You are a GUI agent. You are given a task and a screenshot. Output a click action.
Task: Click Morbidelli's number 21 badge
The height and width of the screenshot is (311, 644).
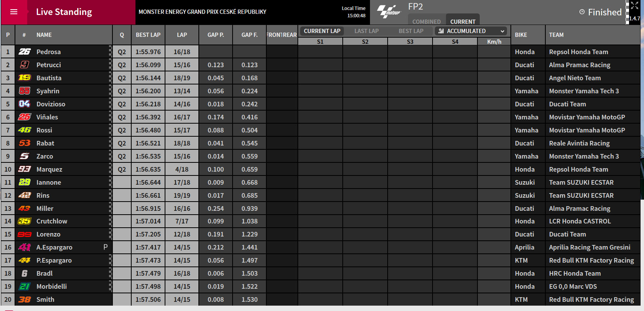(25, 286)
